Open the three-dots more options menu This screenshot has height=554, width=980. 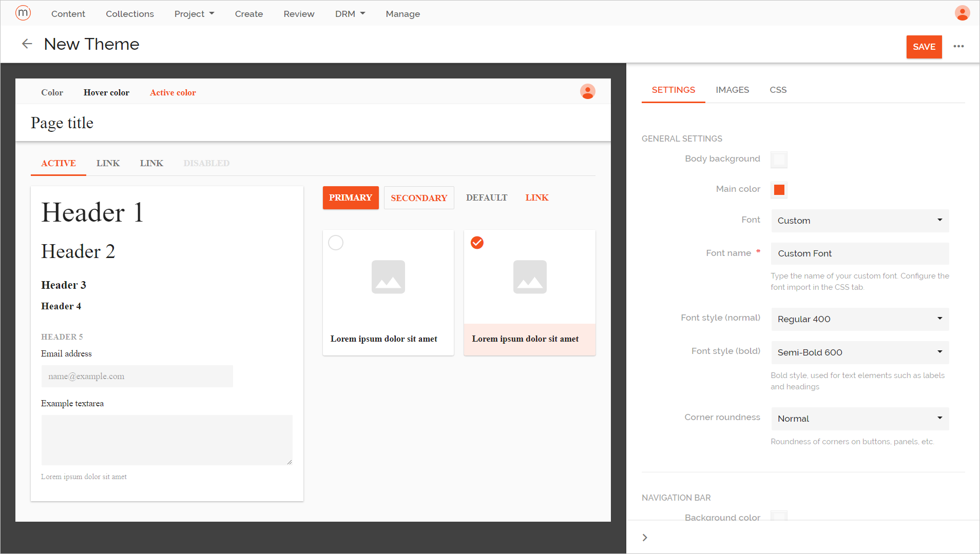pos(958,47)
